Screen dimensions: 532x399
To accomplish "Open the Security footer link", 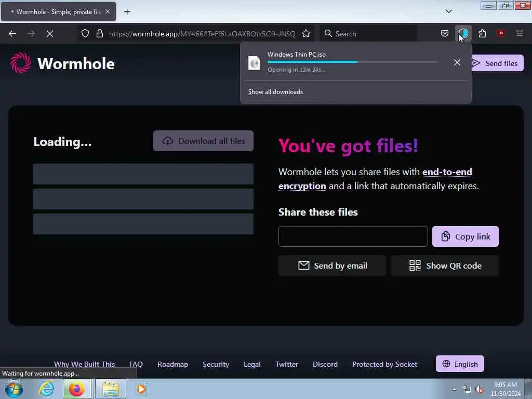I will click(216, 364).
